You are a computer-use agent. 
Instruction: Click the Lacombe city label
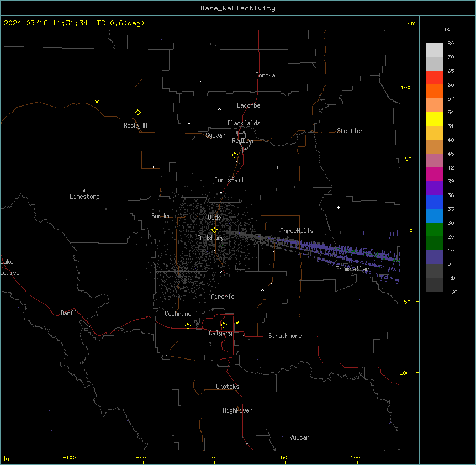pos(248,105)
